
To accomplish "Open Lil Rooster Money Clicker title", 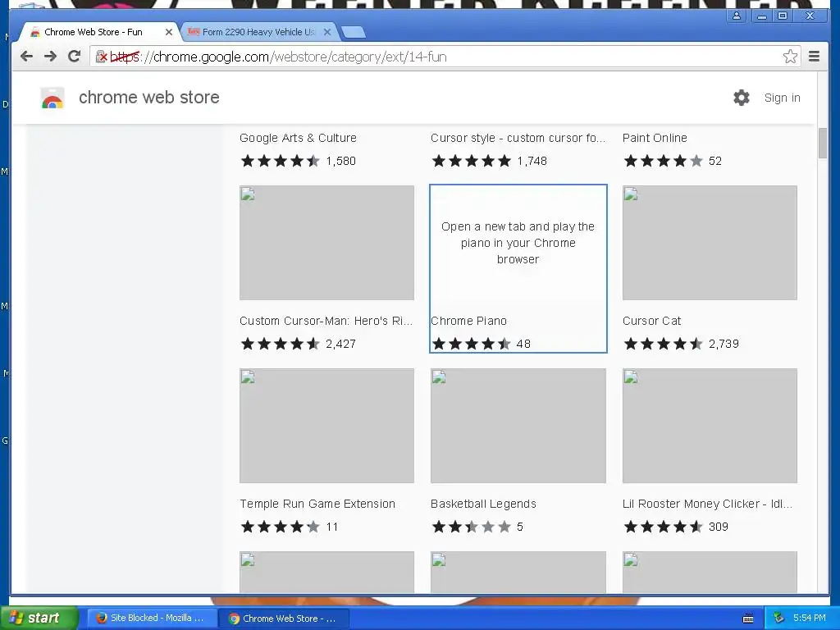I will click(707, 504).
